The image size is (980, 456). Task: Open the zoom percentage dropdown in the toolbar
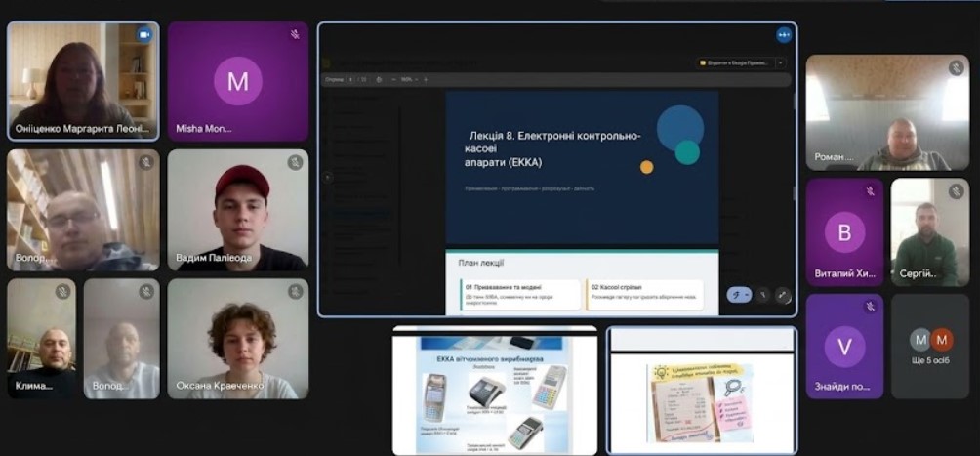(x=408, y=79)
